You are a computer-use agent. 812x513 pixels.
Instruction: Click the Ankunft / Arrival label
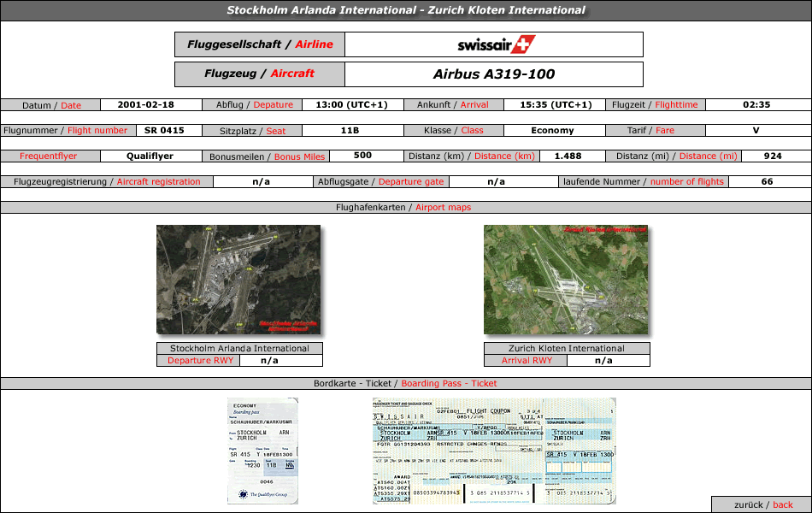(x=453, y=104)
